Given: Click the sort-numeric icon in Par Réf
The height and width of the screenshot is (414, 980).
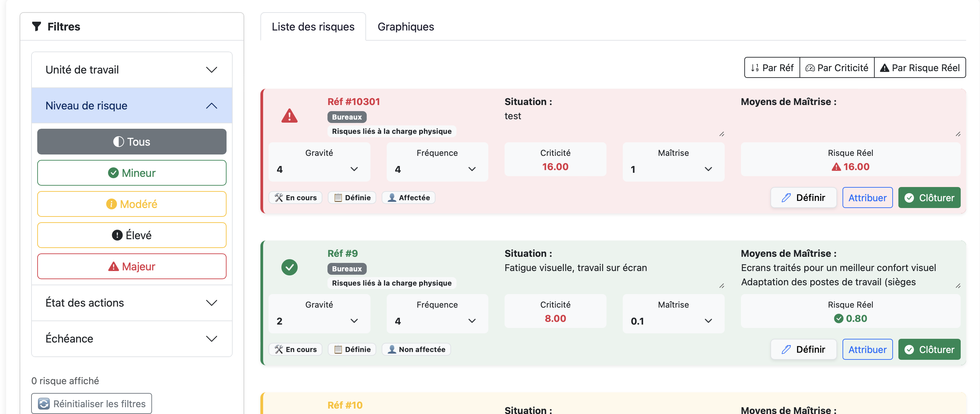Looking at the screenshot, I should [755, 68].
